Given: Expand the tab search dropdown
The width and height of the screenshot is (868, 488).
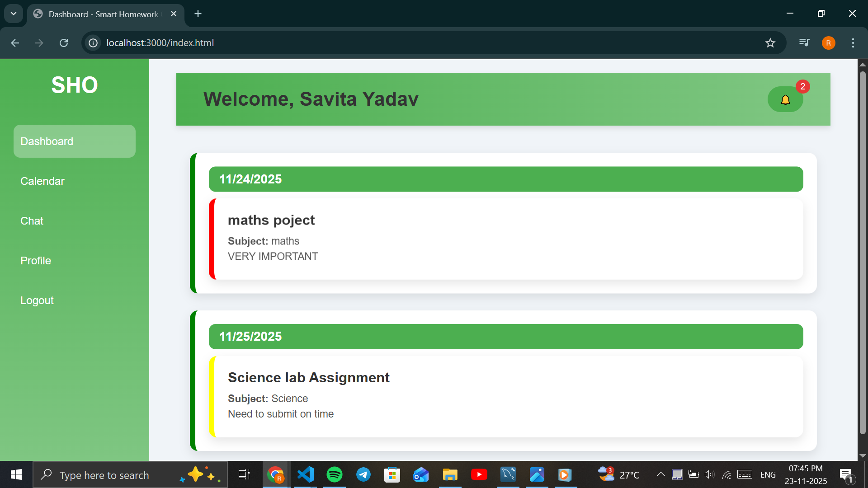Looking at the screenshot, I should (x=14, y=14).
